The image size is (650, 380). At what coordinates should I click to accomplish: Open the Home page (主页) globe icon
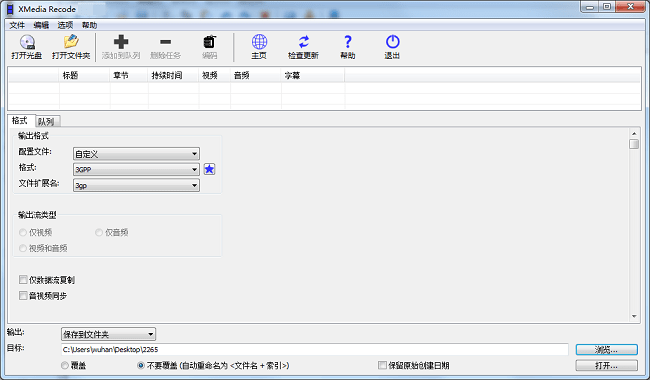click(x=259, y=42)
